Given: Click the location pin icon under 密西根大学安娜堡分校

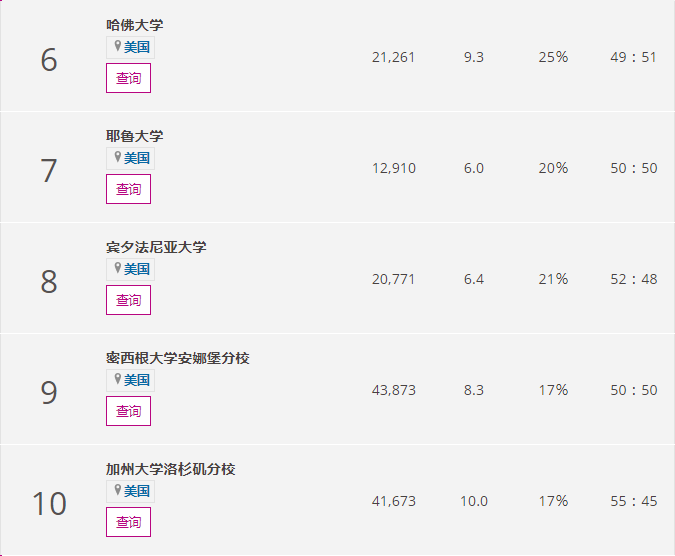Looking at the screenshot, I should (117, 380).
